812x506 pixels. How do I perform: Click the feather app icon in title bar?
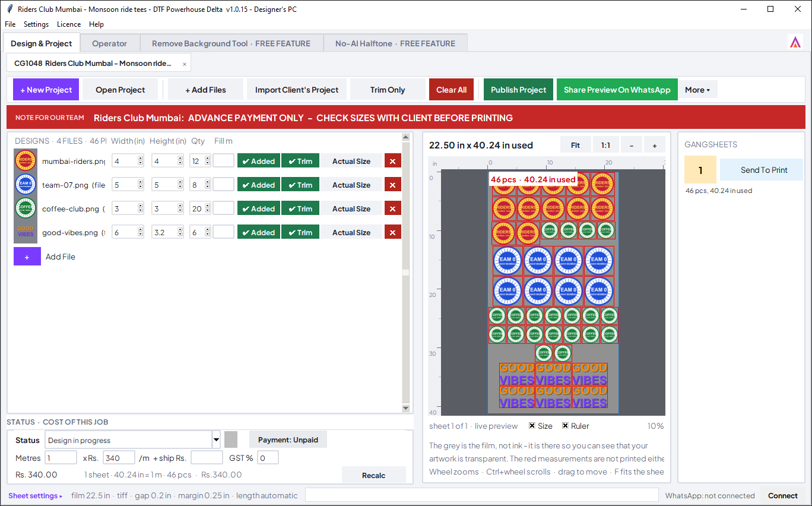pos(9,9)
